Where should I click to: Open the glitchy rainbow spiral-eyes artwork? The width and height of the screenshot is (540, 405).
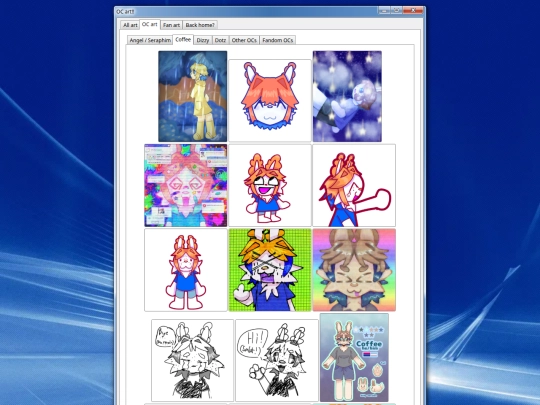[x=186, y=185]
